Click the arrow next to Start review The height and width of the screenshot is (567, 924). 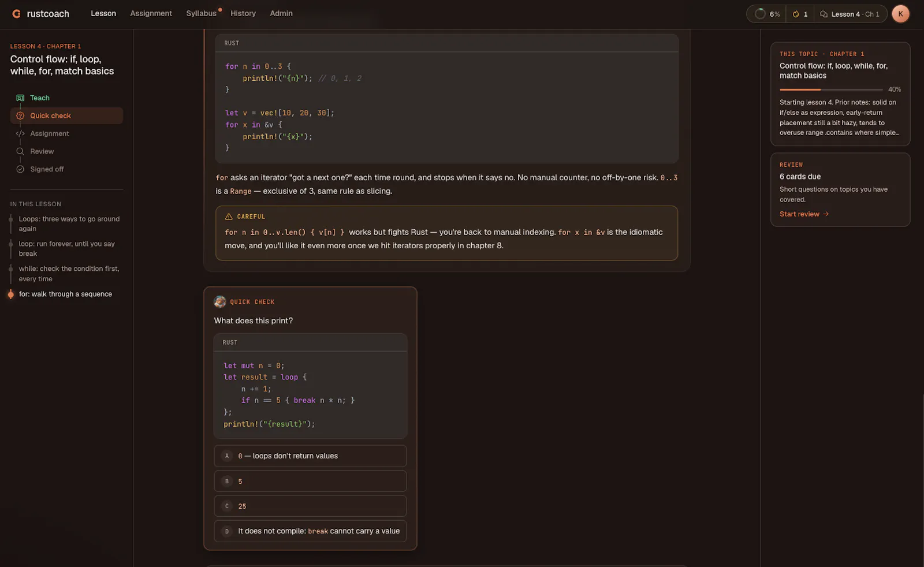point(826,214)
